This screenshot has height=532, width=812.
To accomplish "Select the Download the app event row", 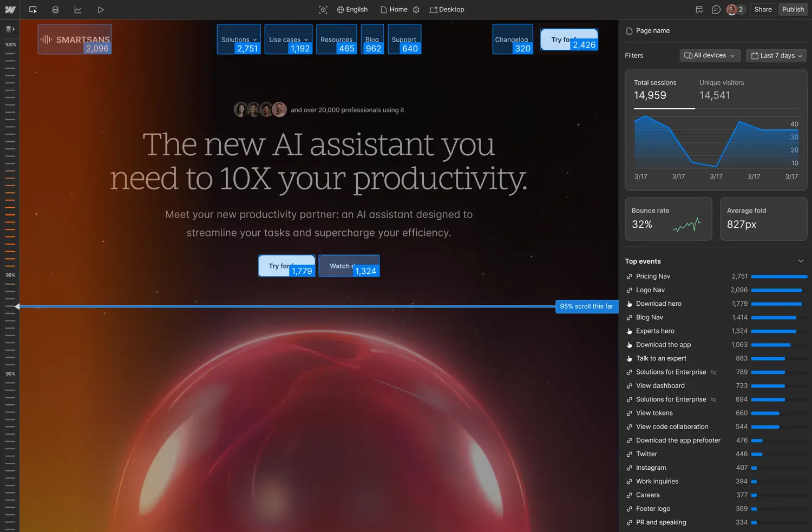I will pyautogui.click(x=716, y=345).
